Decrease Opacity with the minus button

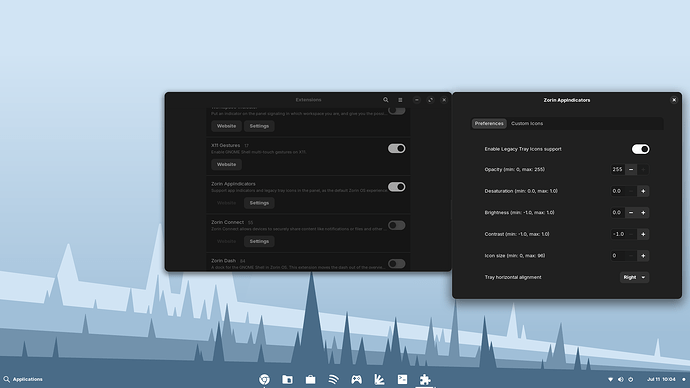click(631, 169)
